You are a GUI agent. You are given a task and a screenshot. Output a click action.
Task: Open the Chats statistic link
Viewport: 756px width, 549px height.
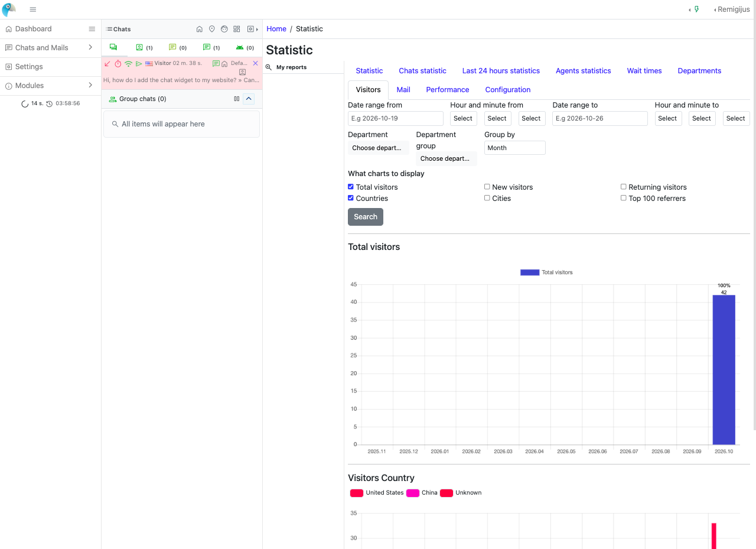click(x=423, y=71)
